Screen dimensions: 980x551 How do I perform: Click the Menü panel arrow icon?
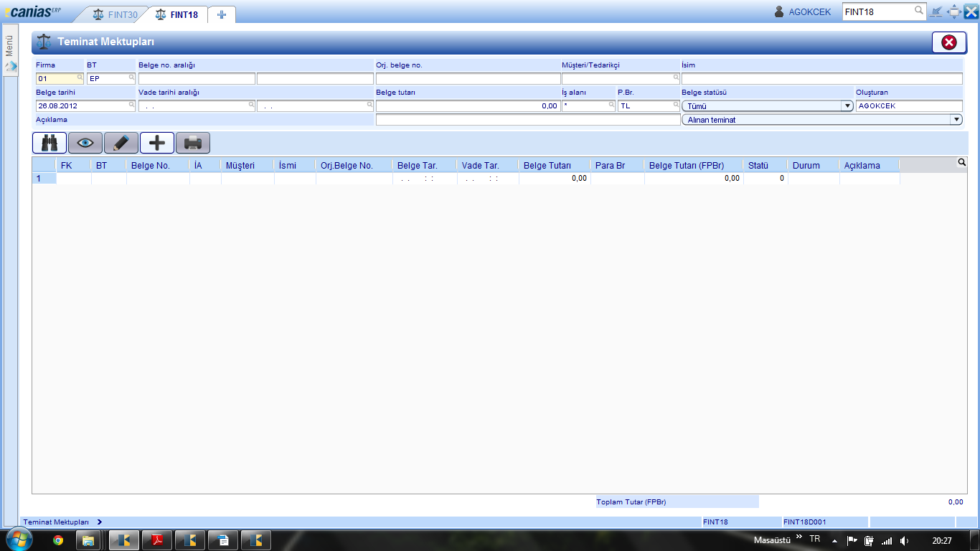click(x=11, y=66)
